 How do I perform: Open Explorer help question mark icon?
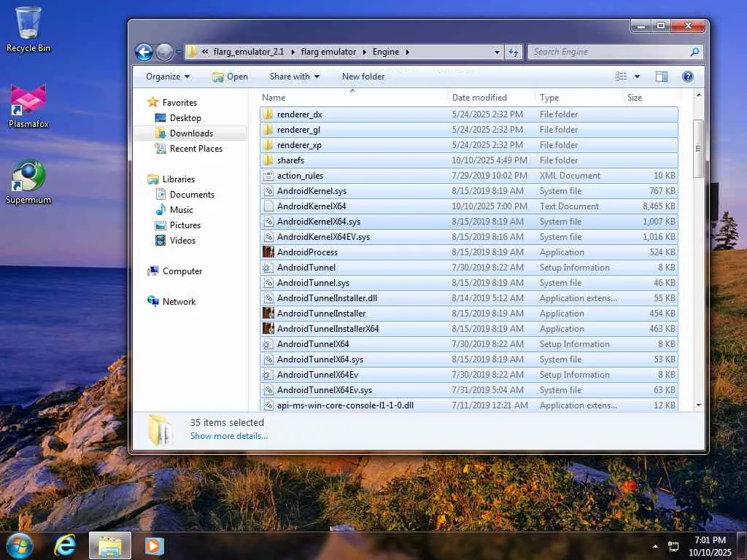[x=687, y=77]
